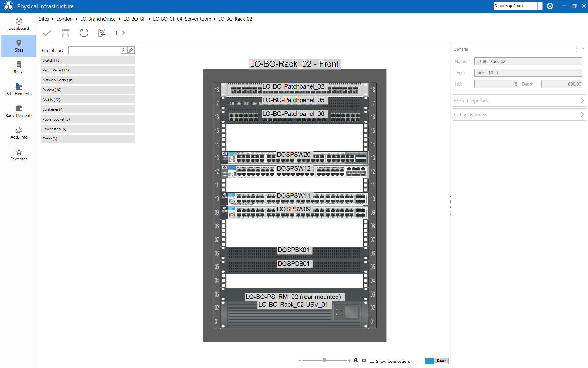
Task: Expand Cable Overview section
Action: [519, 115]
